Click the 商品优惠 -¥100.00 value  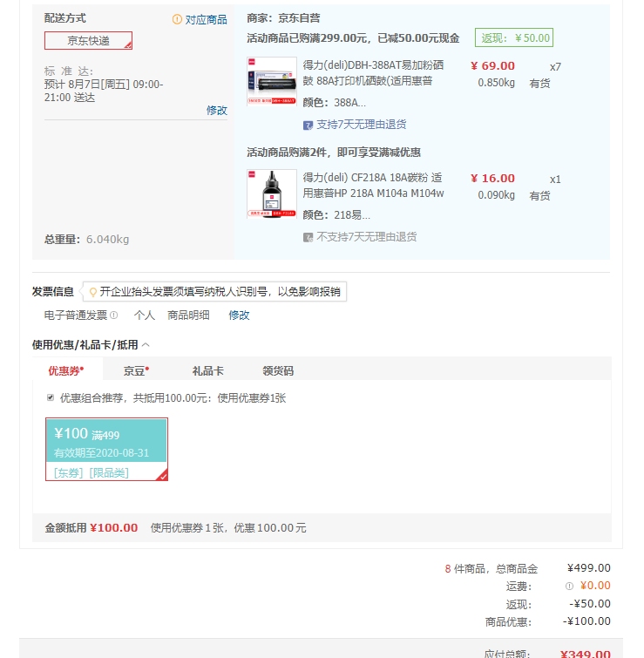tap(586, 621)
